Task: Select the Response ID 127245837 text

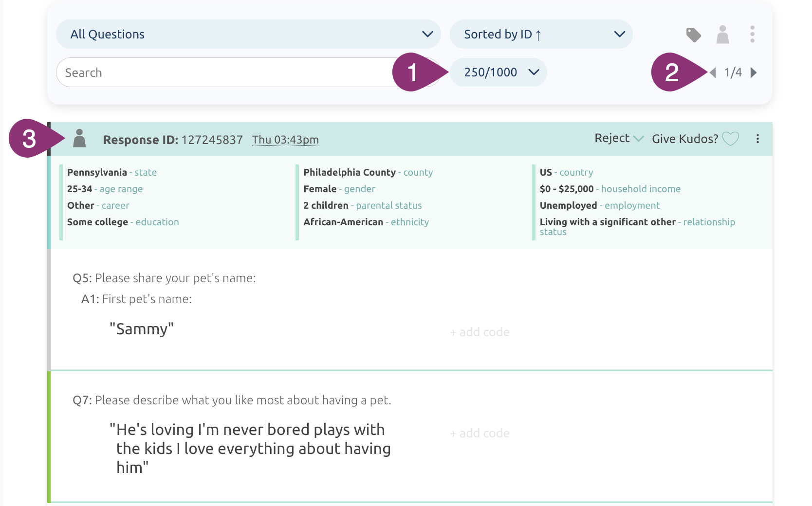Action: pyautogui.click(x=173, y=140)
